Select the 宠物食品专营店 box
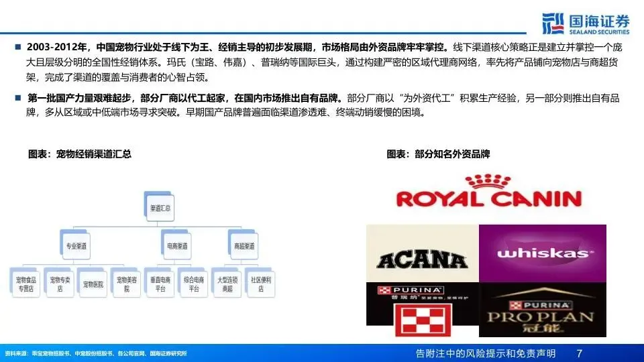This screenshot has height=362, width=644. tap(26, 284)
